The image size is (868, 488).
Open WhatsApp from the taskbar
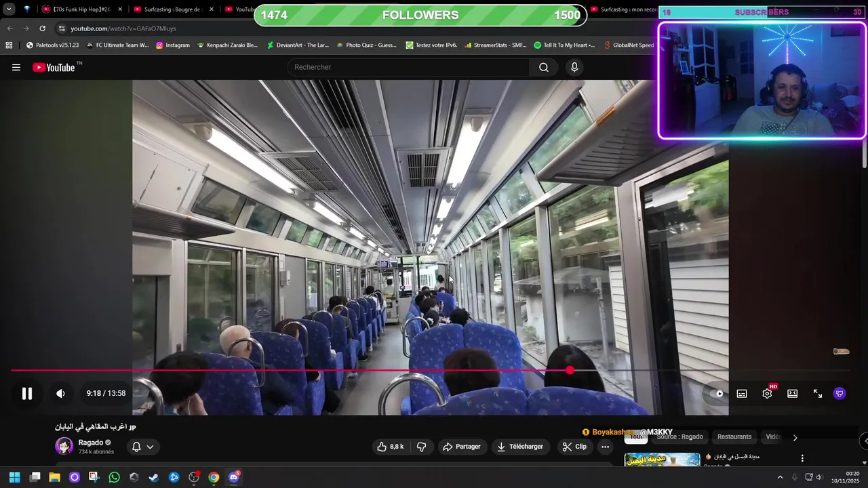coord(114,477)
